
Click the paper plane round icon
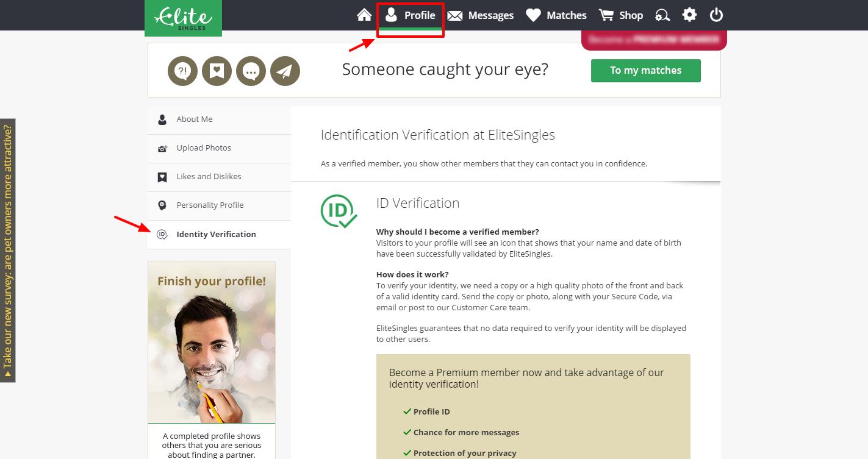pyautogui.click(x=285, y=71)
